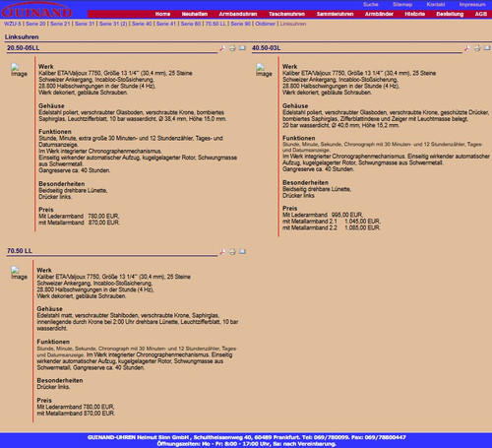The image size is (492, 448).
Task: Click the 40.50-03L watch image placeholder
Action: pyautogui.click(x=264, y=70)
